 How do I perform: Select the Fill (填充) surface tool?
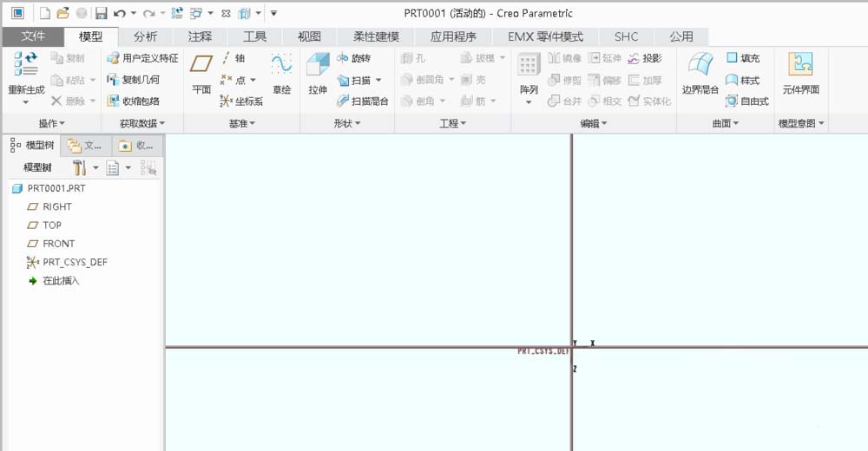pos(743,58)
